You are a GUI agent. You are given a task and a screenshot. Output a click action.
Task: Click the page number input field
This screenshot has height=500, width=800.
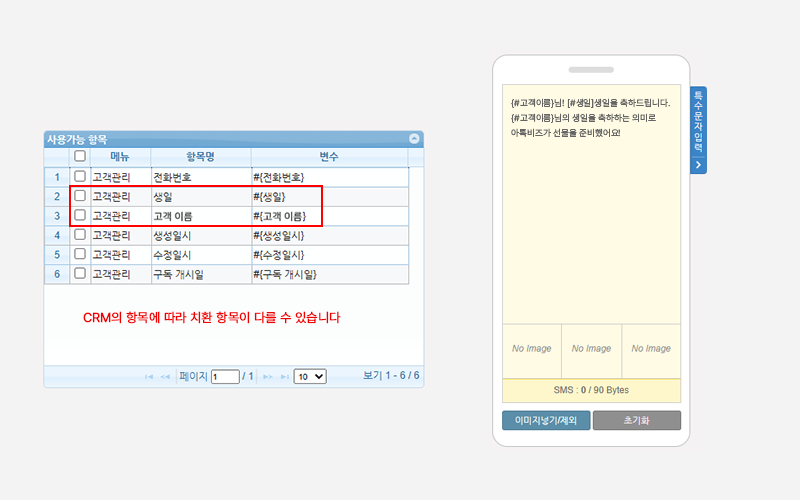coord(225,377)
